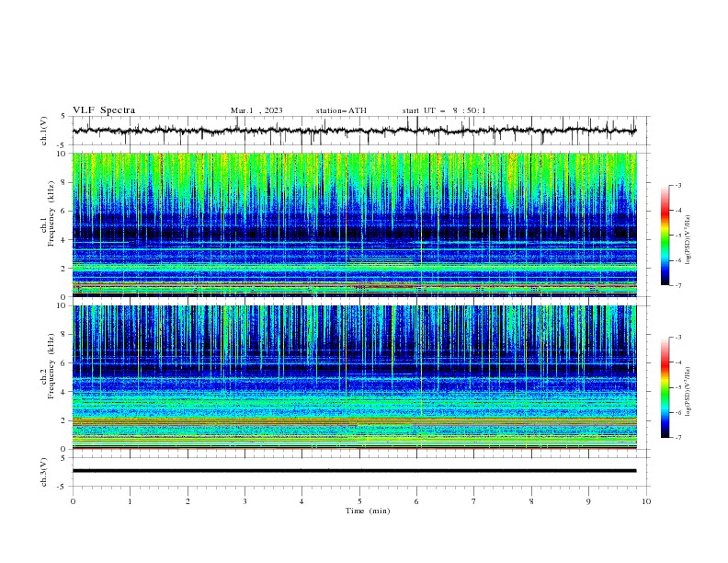Image resolution: width=728 pixels, height=563 pixels.
Task: Select the date text "Mar.1 , 2023"
Action: 256,110
